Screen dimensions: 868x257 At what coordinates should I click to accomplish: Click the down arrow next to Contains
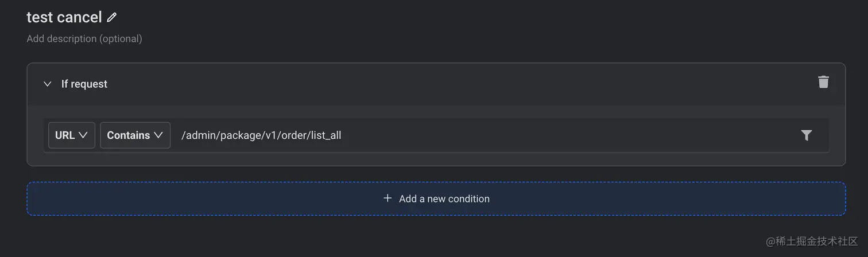coord(158,135)
